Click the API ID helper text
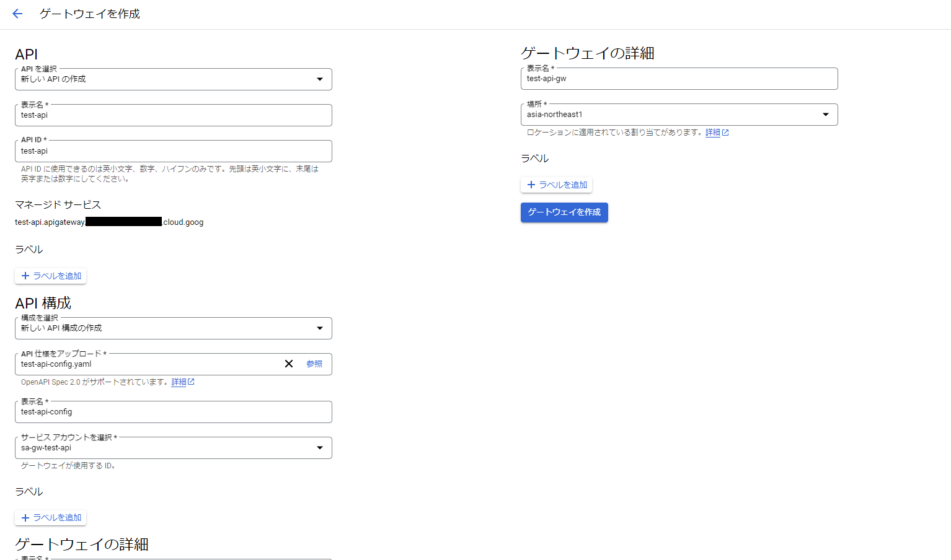Viewport: 951px width, 560px height. (170, 173)
